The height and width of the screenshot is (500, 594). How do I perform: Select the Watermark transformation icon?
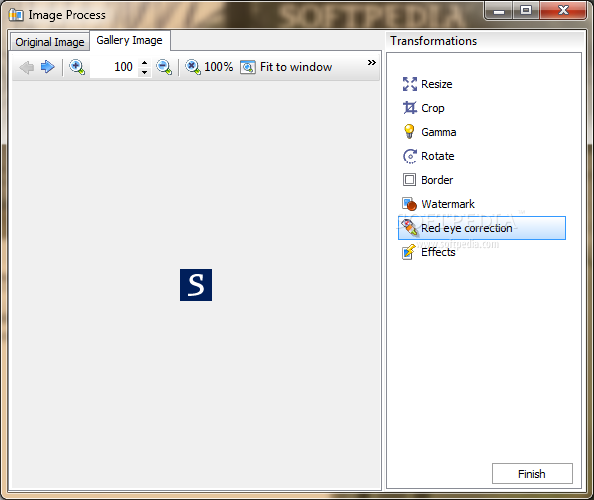point(410,204)
